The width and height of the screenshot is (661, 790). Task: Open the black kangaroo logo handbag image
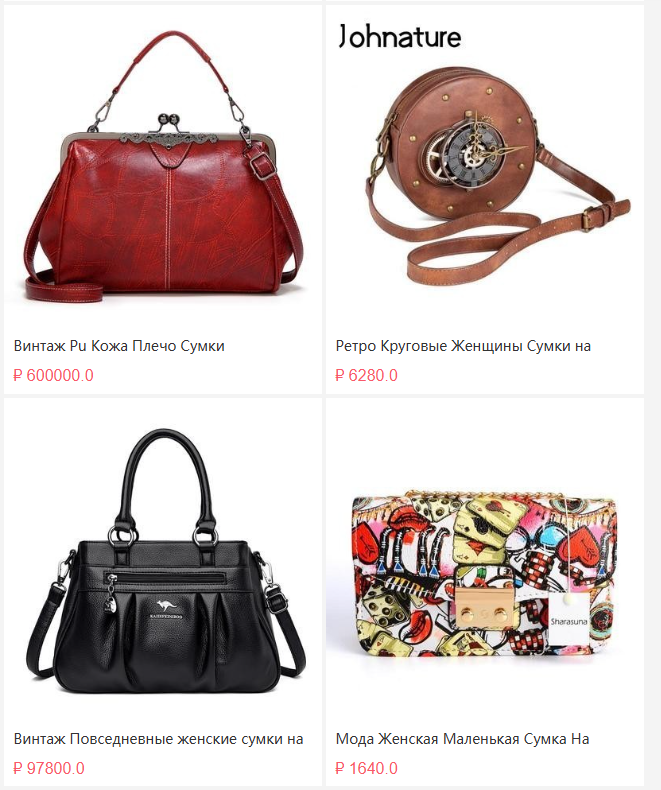163,558
